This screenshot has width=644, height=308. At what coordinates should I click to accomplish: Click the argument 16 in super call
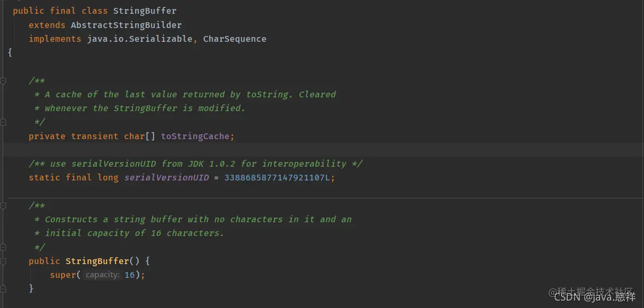pyautogui.click(x=130, y=275)
